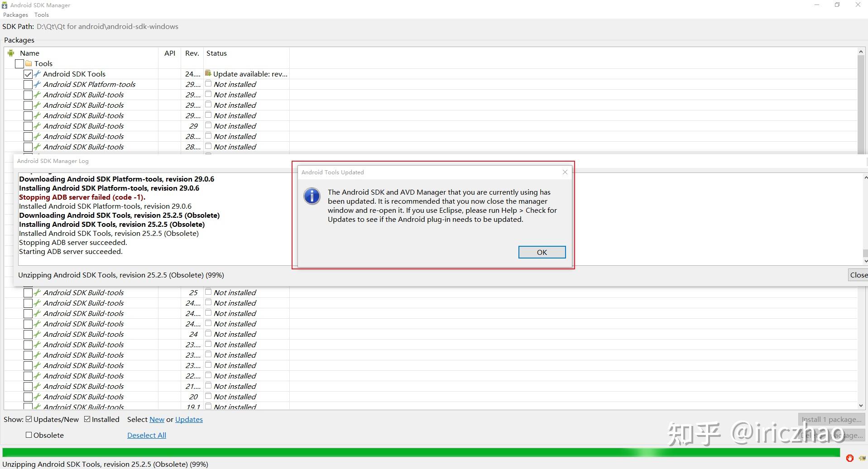Click the red status icon at bottom right
The image size is (868, 469).
click(x=849, y=458)
